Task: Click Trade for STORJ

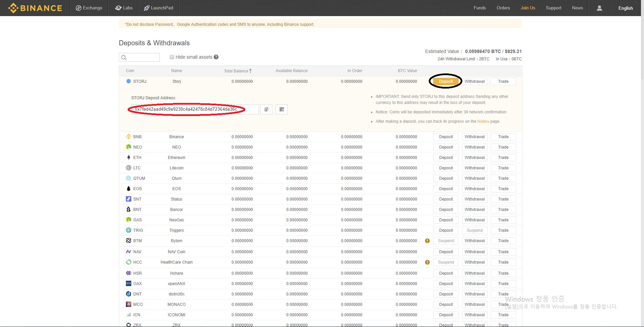Action: click(503, 81)
